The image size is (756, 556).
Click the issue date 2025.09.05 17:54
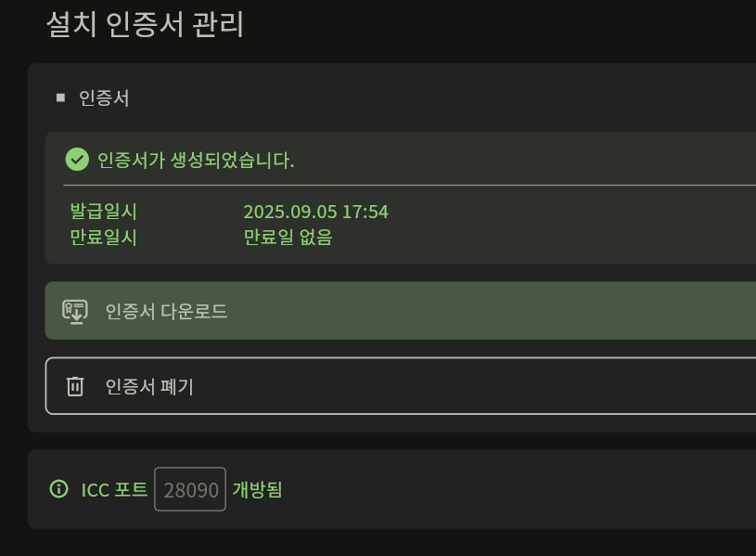click(x=315, y=212)
